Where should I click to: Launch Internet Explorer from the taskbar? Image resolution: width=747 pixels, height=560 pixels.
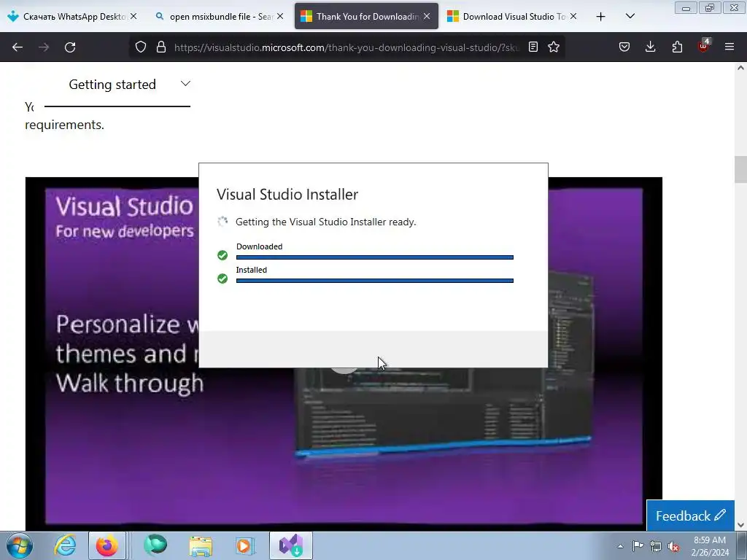pos(65,545)
